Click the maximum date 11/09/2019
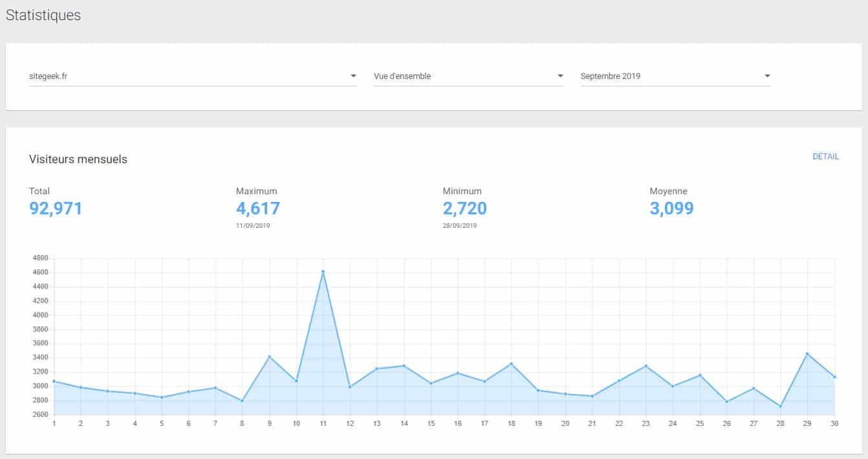This screenshot has height=459, width=868. click(x=253, y=225)
